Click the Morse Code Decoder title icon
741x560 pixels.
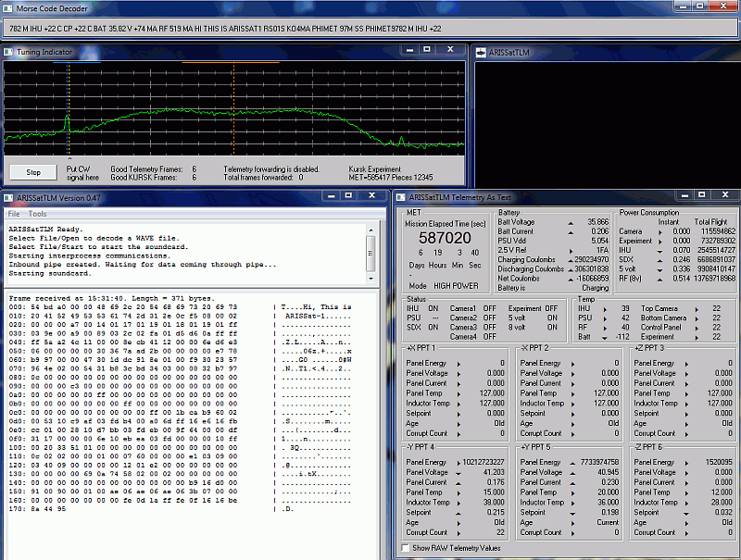pyautogui.click(x=7, y=8)
